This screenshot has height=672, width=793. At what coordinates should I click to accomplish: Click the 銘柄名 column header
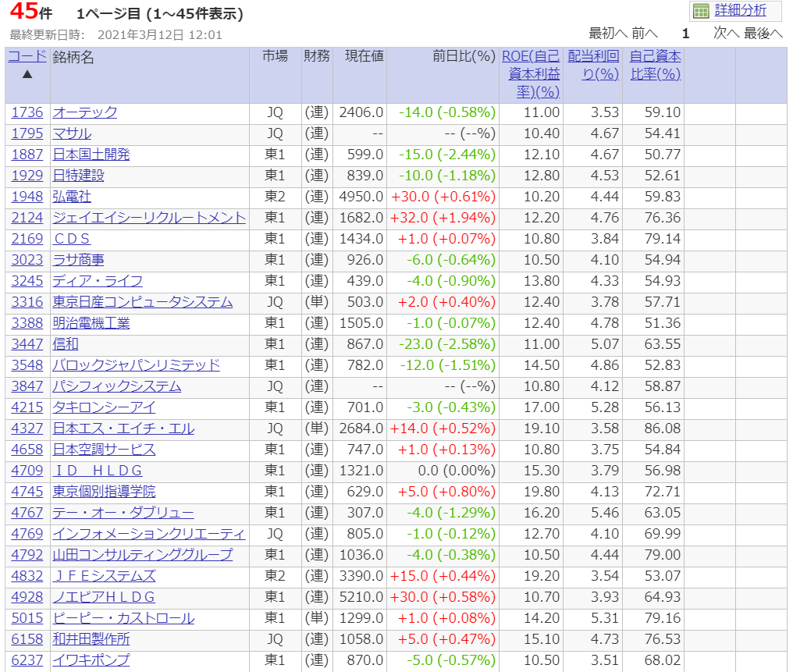pos(73,57)
